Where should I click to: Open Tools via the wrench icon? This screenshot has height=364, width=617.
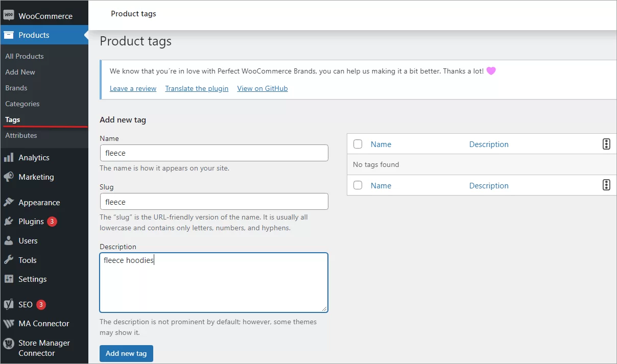9,260
